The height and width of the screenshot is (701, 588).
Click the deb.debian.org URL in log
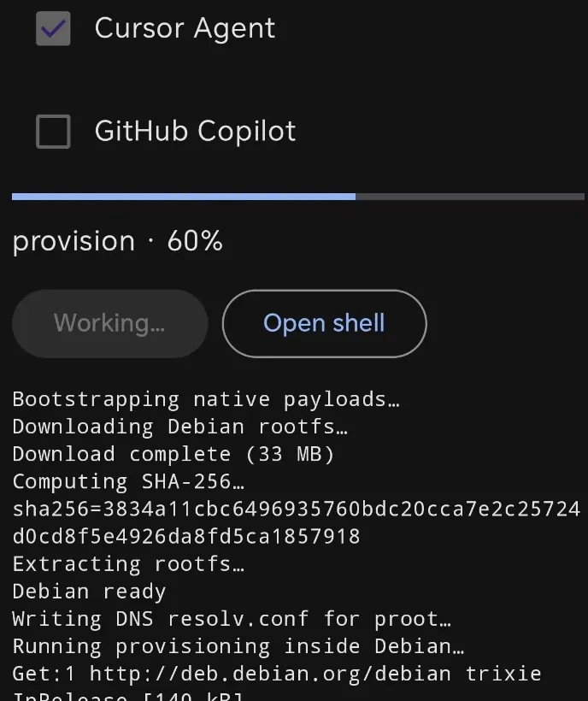(270, 674)
